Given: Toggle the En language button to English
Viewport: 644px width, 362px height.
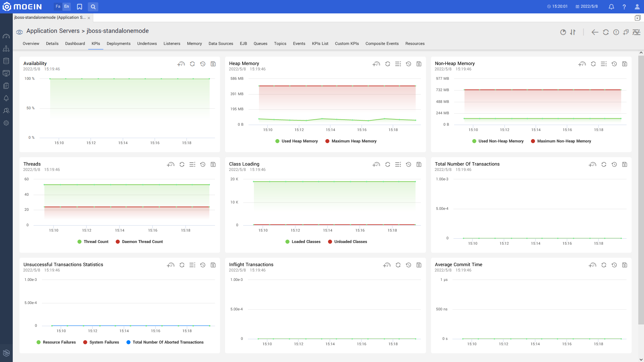Looking at the screenshot, I should coord(67,7).
